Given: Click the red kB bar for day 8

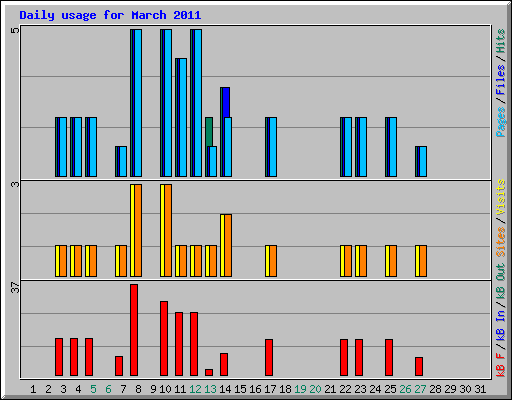Looking at the screenshot, I should pos(134,330).
